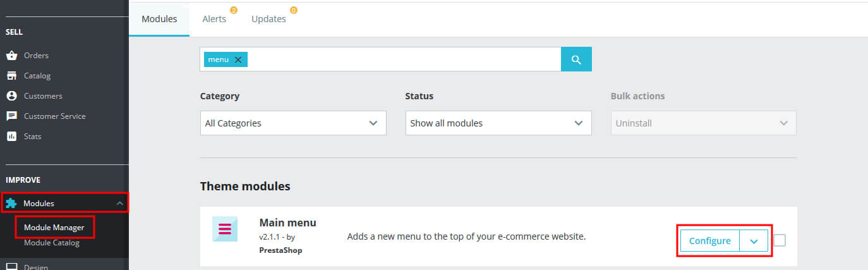Remove the 'menu' search tag
Screen dimensions: 868x270
coord(238,59)
